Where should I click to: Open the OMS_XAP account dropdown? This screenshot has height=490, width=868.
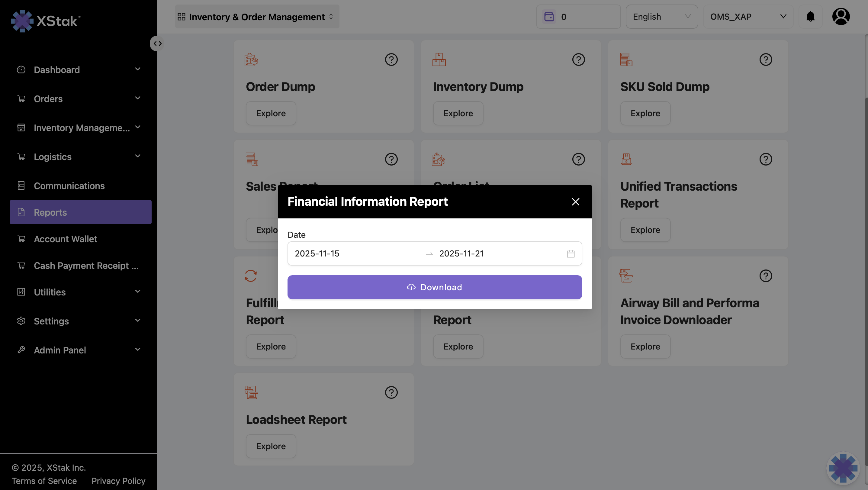coord(748,17)
